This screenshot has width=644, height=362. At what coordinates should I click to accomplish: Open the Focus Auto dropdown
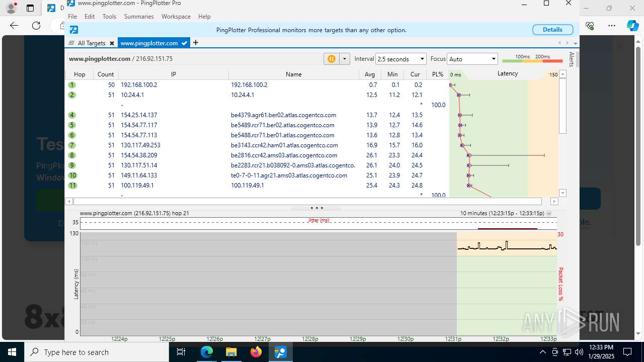click(x=472, y=59)
